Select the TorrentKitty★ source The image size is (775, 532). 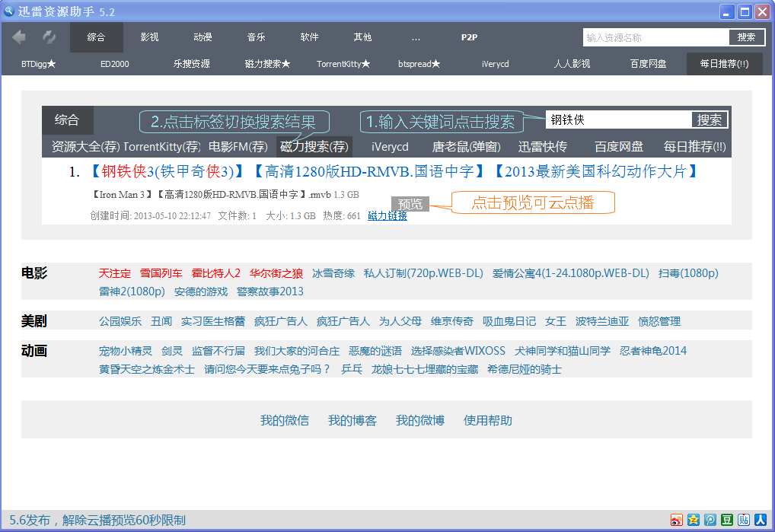[x=343, y=64]
